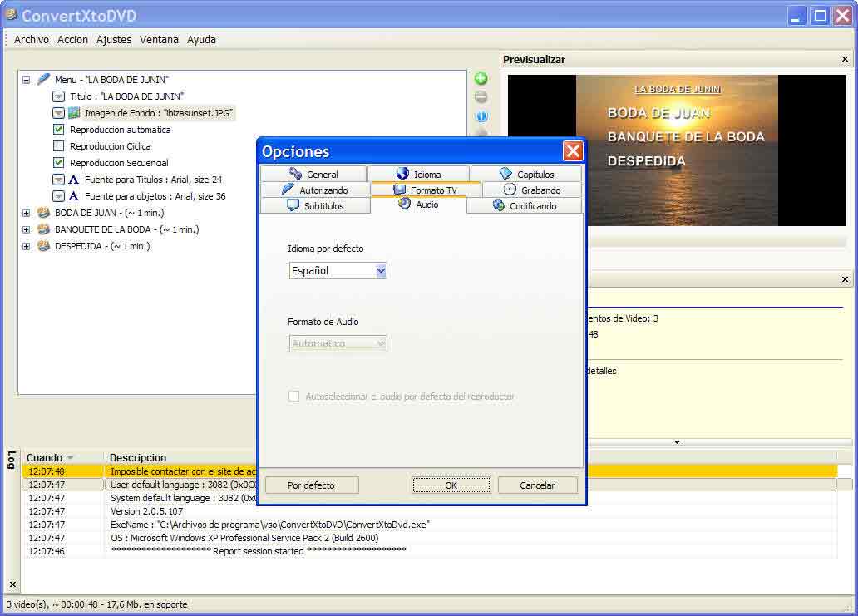Viewport: 858px width, 616px height.
Task: Open the Accion menu
Action: click(73, 39)
